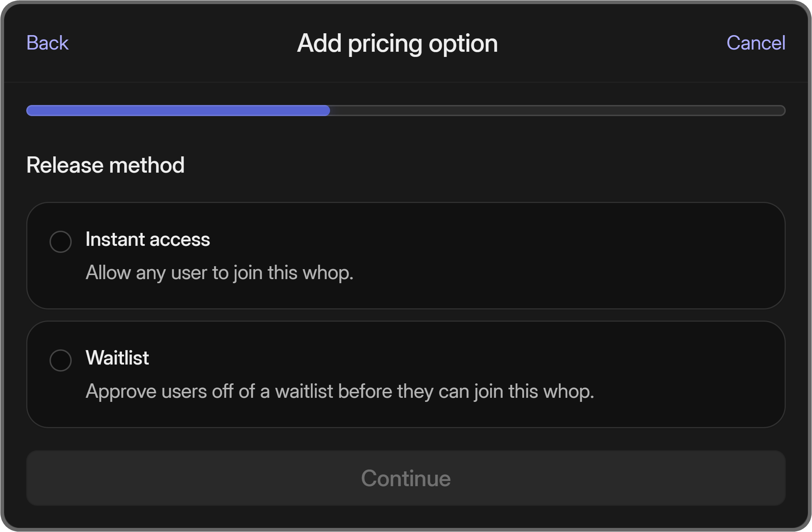Click the "Release method" heading
This screenshot has height=532, width=812.
[x=105, y=165]
